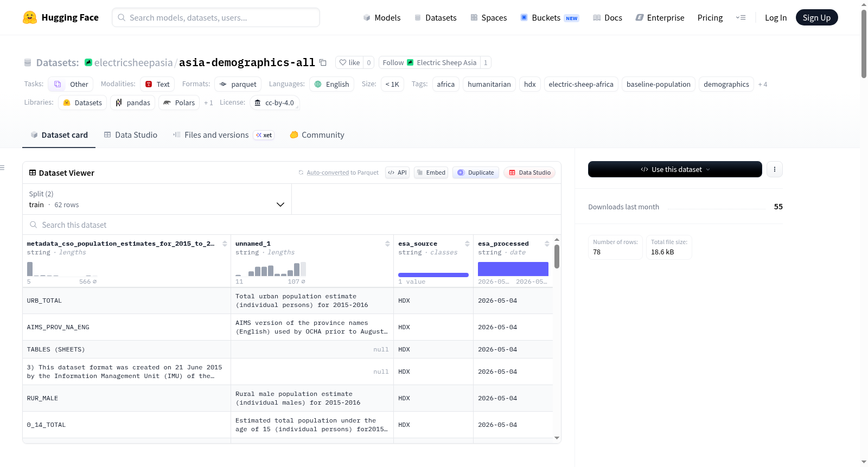Select the Datasets library tag
868x467 pixels.
[x=82, y=103]
